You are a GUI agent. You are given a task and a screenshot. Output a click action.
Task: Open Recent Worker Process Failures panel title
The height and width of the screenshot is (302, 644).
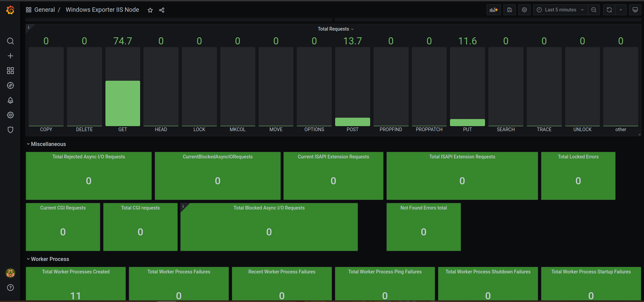[x=282, y=272]
